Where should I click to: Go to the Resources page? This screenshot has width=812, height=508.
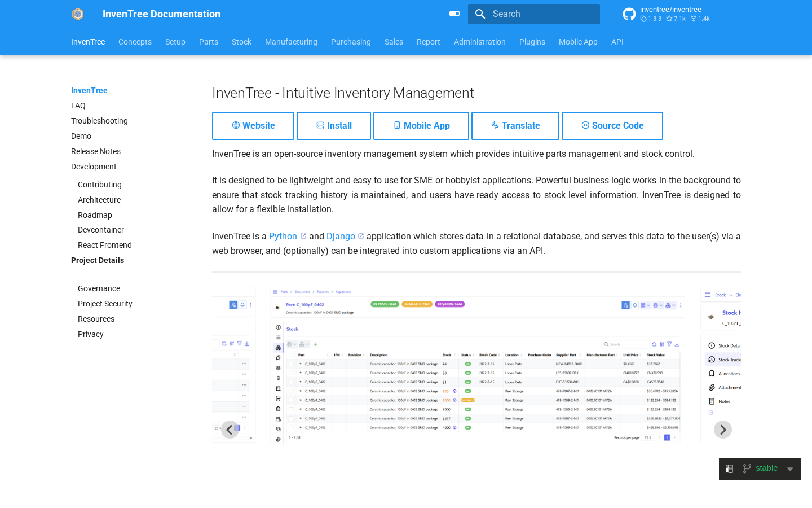(x=96, y=319)
